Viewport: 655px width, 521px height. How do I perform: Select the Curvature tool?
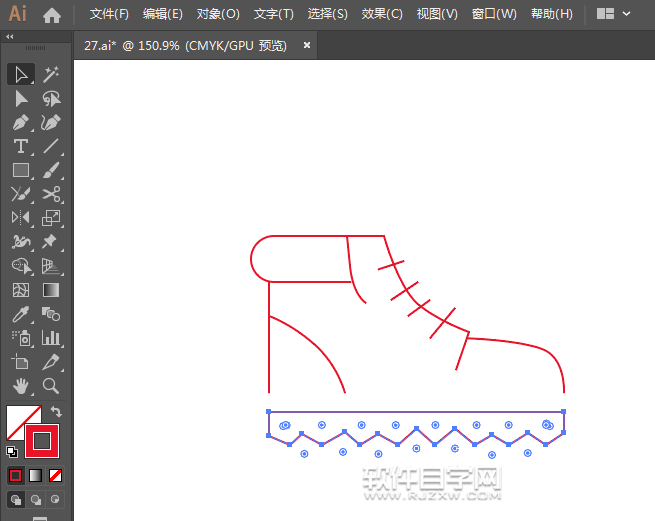point(51,123)
